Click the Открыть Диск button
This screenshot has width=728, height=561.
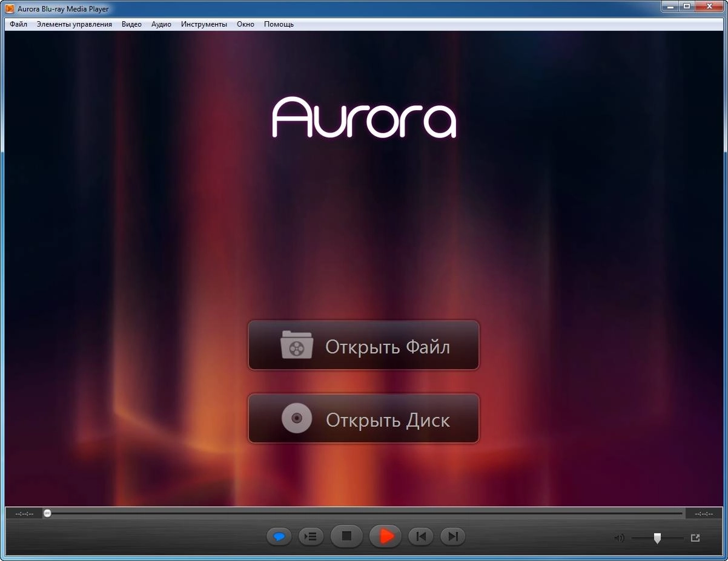(363, 418)
